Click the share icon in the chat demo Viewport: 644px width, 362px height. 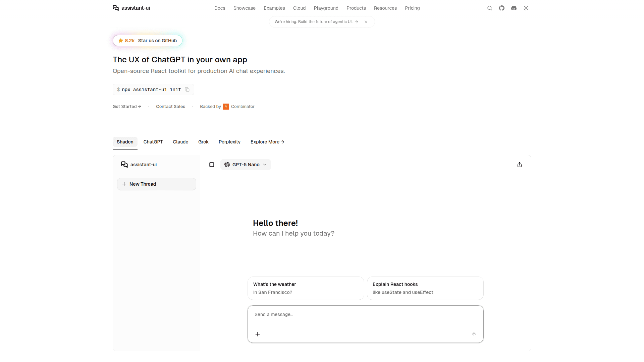[x=519, y=165]
